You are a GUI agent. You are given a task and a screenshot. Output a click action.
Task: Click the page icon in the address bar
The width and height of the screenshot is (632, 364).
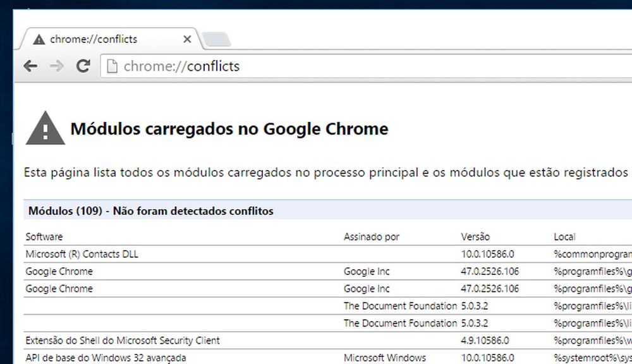(112, 66)
